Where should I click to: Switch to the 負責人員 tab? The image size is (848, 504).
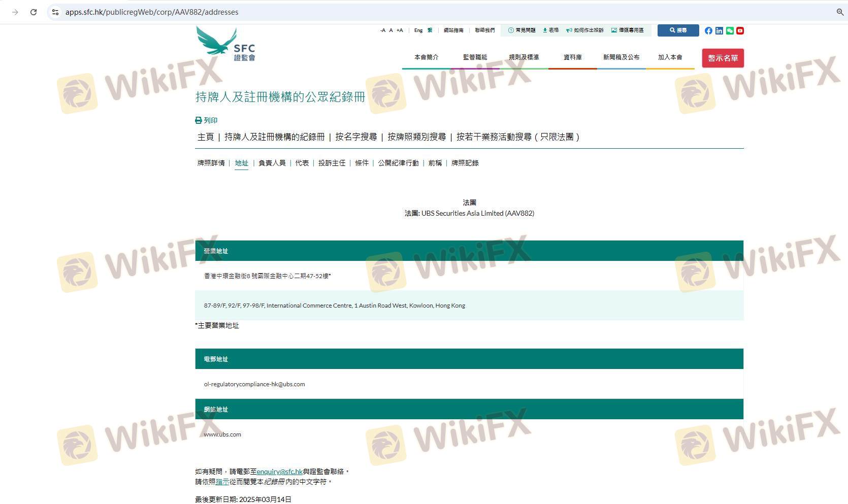pos(272,163)
